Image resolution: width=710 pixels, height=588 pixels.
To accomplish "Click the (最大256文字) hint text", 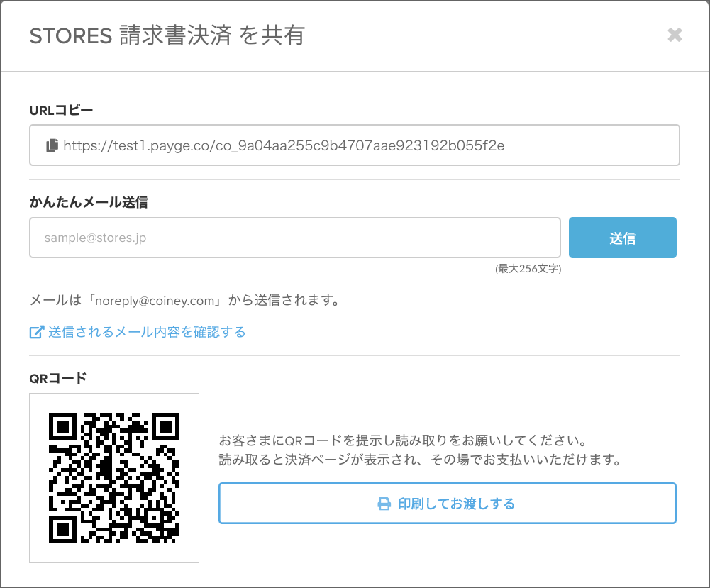I will [x=528, y=269].
